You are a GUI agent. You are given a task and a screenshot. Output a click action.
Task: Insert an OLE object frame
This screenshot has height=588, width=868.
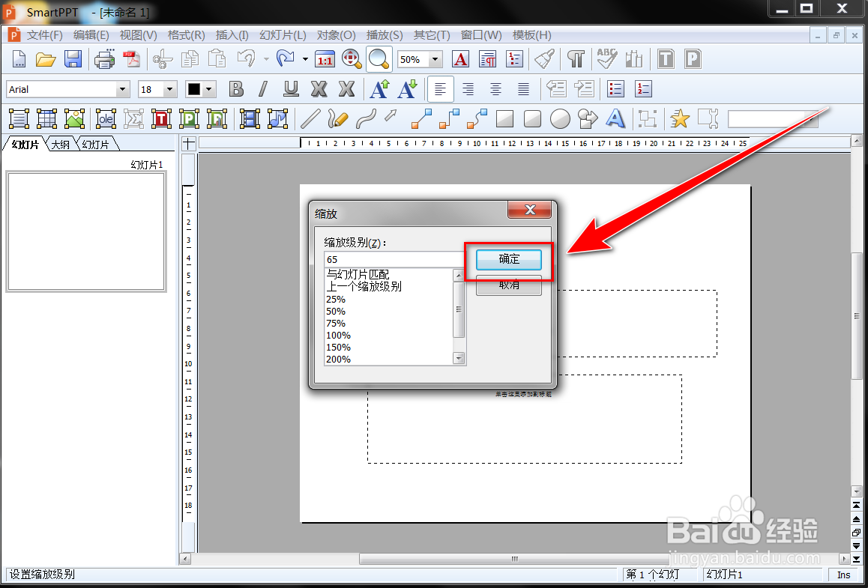[106, 118]
